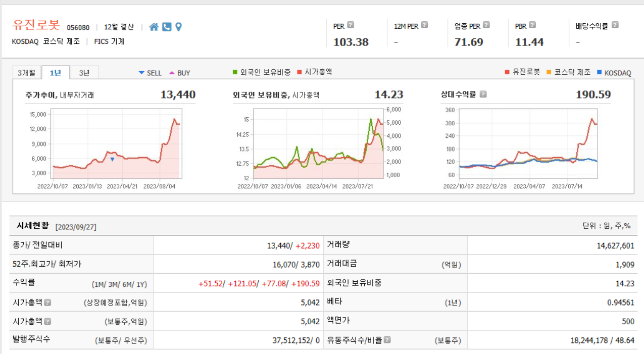Click the 주가추이 price chart

[x=117, y=144]
